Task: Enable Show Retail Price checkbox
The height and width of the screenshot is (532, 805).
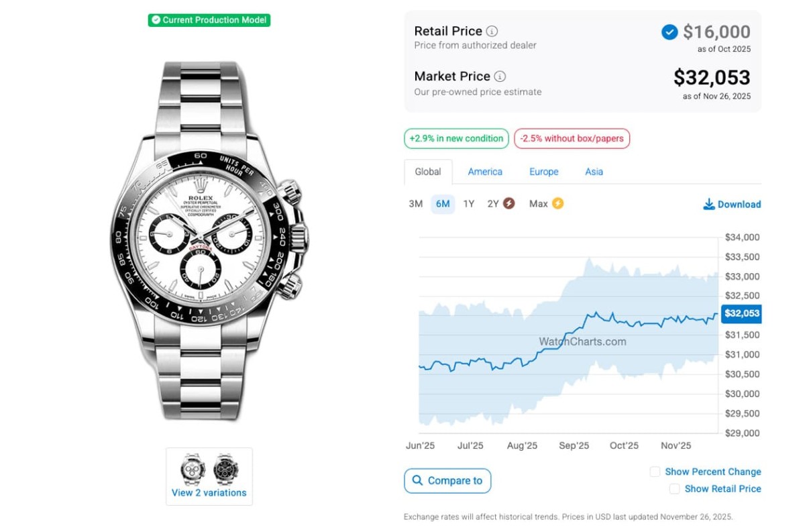Action: point(674,489)
